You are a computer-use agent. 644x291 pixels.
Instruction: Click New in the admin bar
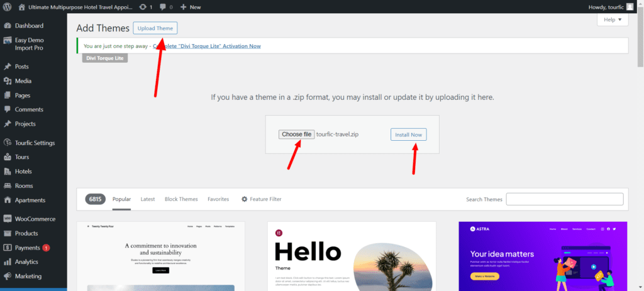tap(195, 7)
